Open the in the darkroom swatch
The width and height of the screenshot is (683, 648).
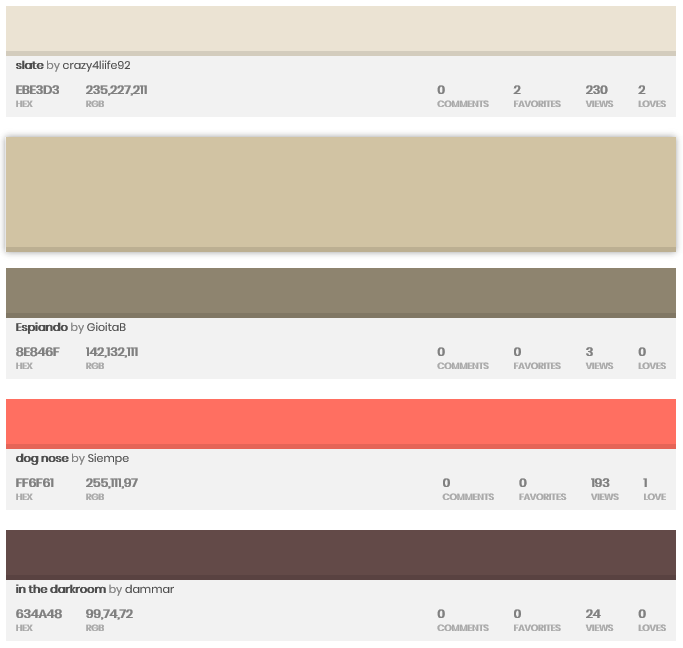point(341,555)
